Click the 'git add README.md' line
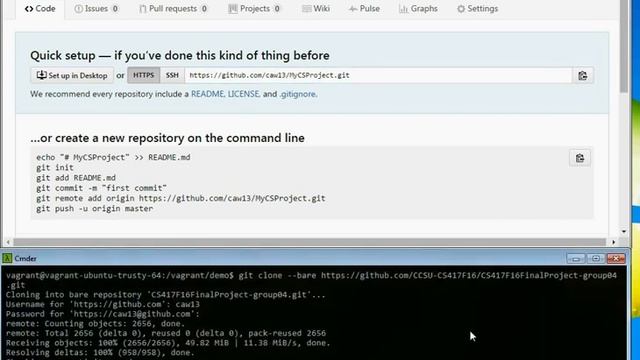Image resolution: width=640 pixels, height=360 pixels. [x=76, y=178]
